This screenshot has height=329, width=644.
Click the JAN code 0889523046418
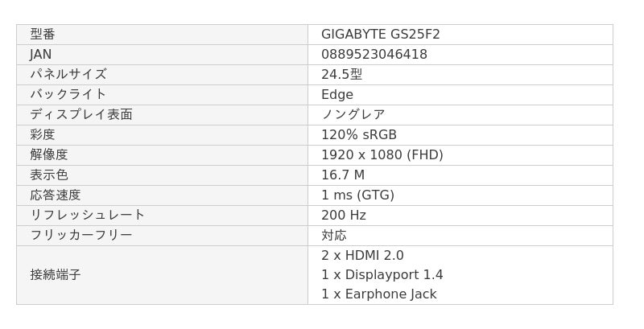[374, 55]
